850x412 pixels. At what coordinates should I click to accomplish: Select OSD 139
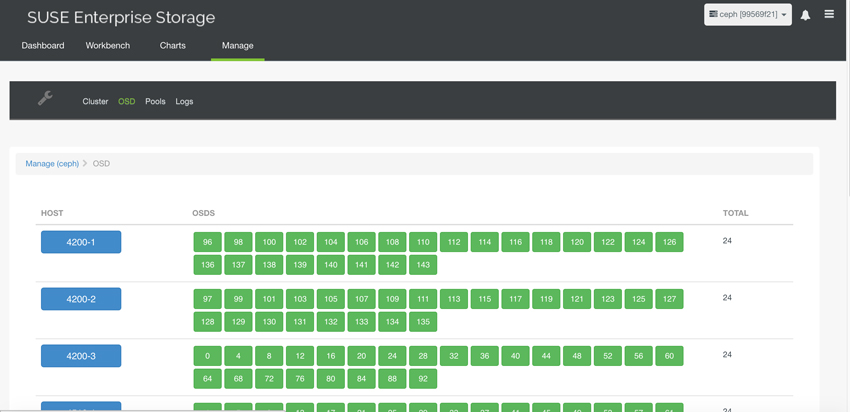[300, 265]
